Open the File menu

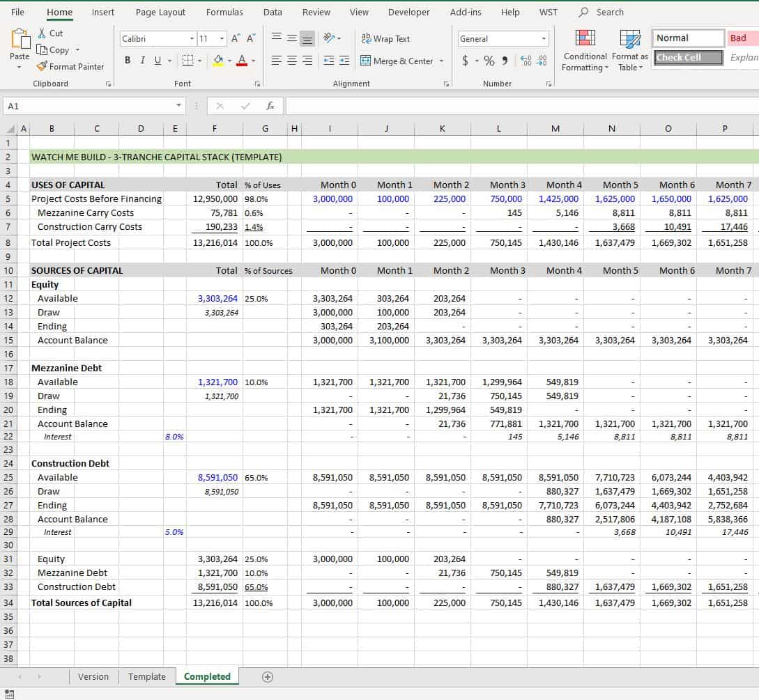click(x=17, y=12)
